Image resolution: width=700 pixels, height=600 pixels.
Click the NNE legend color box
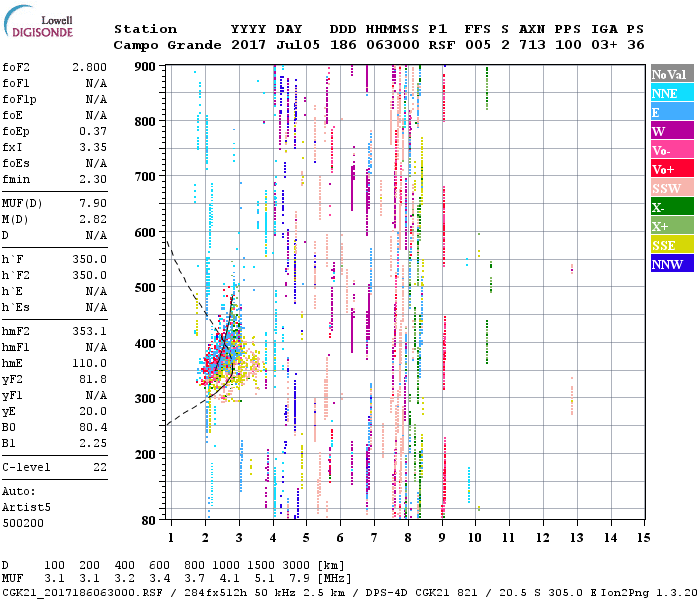(671, 93)
